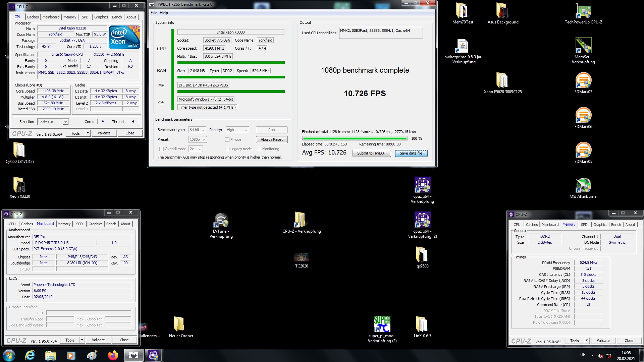Select Bench tab in Memory CPU-Z window
644x362 pixels.
tap(616, 225)
